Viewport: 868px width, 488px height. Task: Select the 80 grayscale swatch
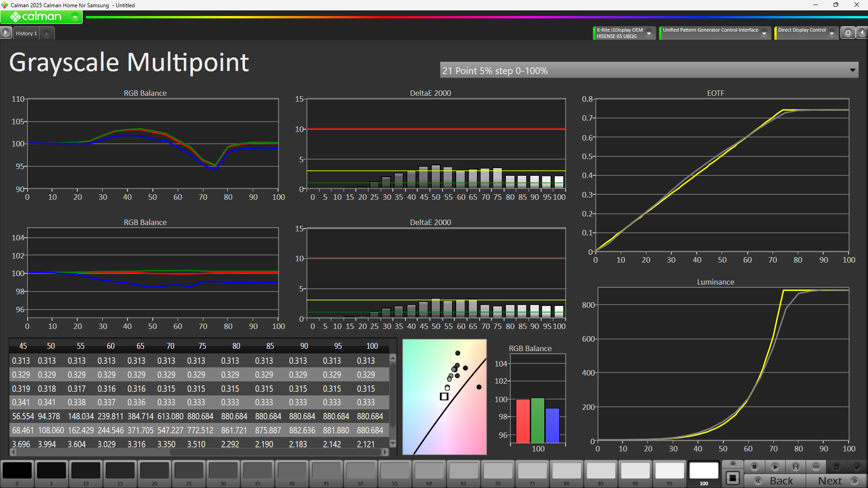pos(567,474)
